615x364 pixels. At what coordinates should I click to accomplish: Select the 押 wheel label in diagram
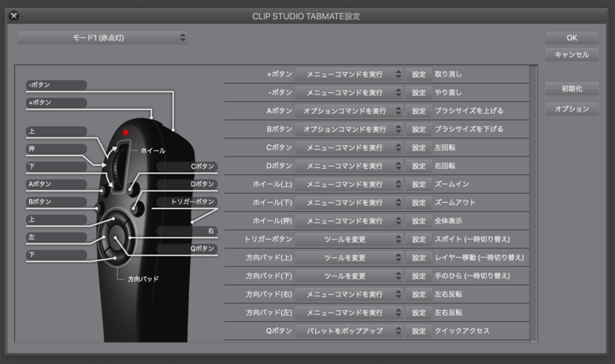[56, 149]
